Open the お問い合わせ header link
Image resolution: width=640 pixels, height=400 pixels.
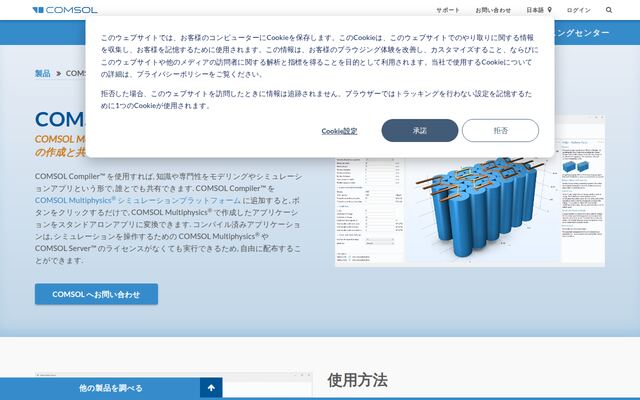pyautogui.click(x=493, y=10)
